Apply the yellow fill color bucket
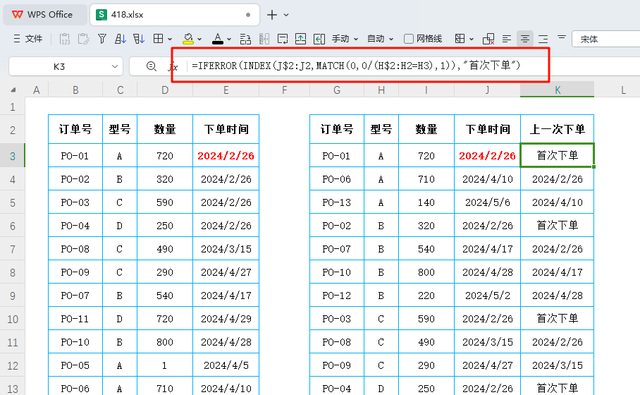640x395 pixels. click(188, 39)
